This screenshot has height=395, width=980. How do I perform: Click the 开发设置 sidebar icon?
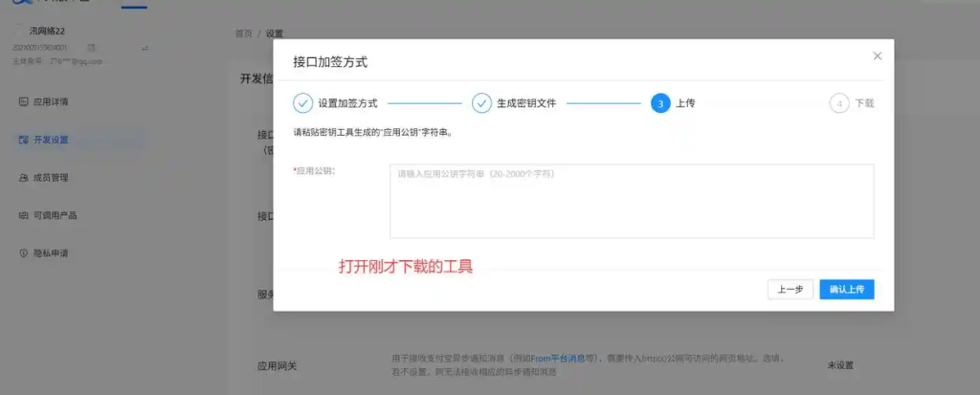pos(24,140)
